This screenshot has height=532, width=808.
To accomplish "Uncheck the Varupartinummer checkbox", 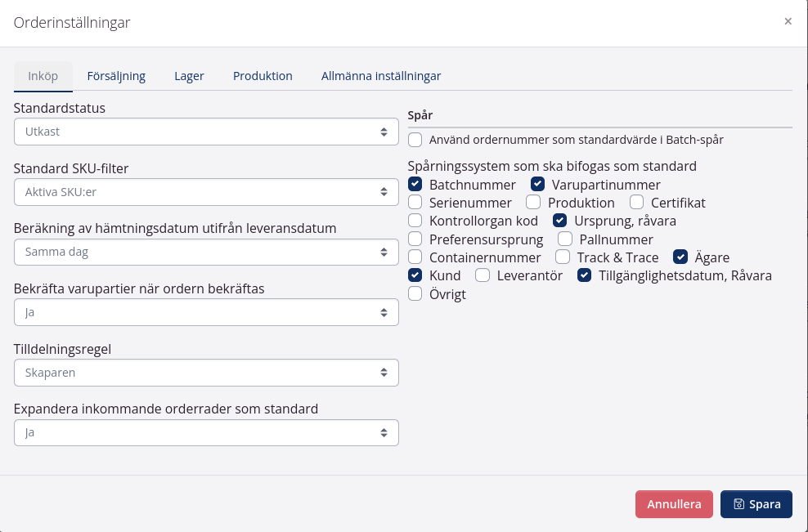I will tap(538, 184).
